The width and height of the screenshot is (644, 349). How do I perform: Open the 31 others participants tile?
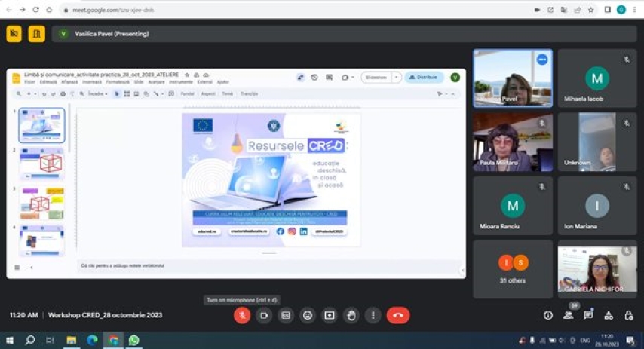click(x=513, y=269)
